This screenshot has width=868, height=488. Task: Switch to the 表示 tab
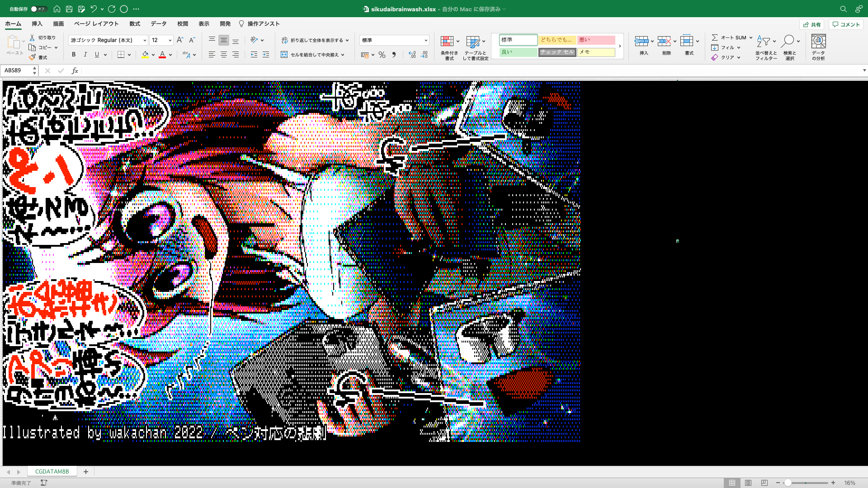204,24
